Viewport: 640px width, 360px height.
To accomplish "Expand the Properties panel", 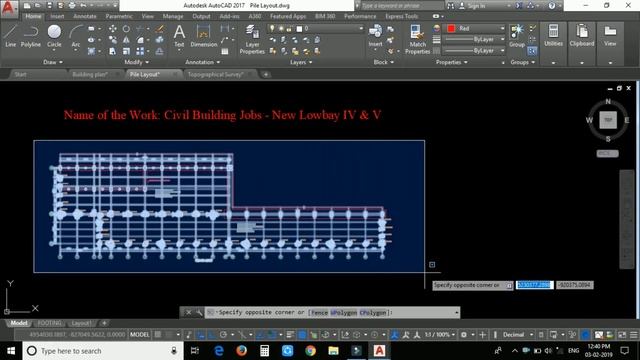I will click(451, 62).
